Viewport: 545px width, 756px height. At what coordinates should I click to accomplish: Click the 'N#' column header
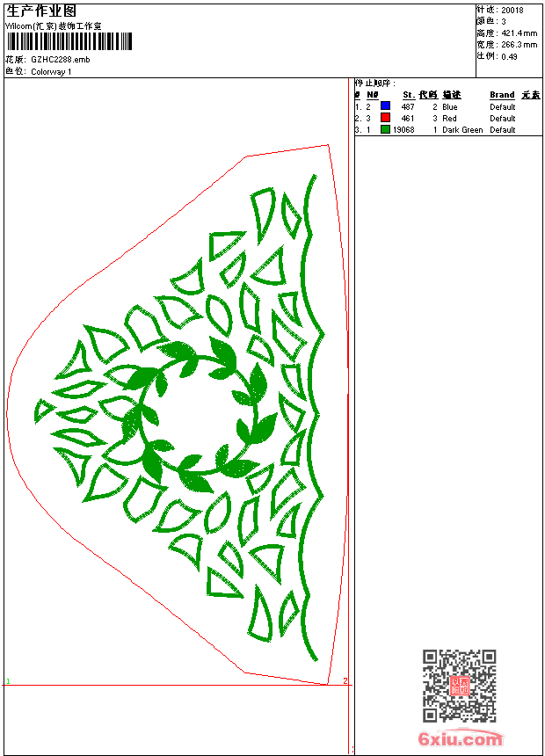(373, 95)
